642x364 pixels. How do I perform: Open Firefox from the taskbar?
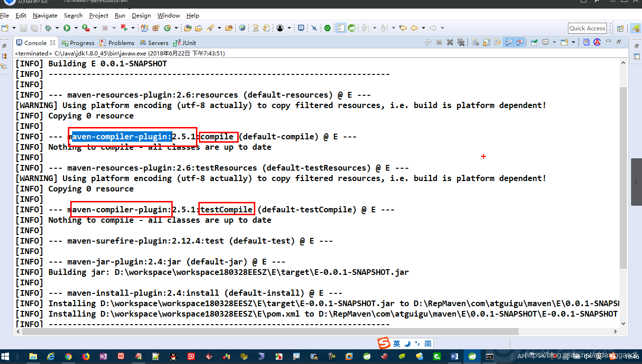tap(85, 356)
